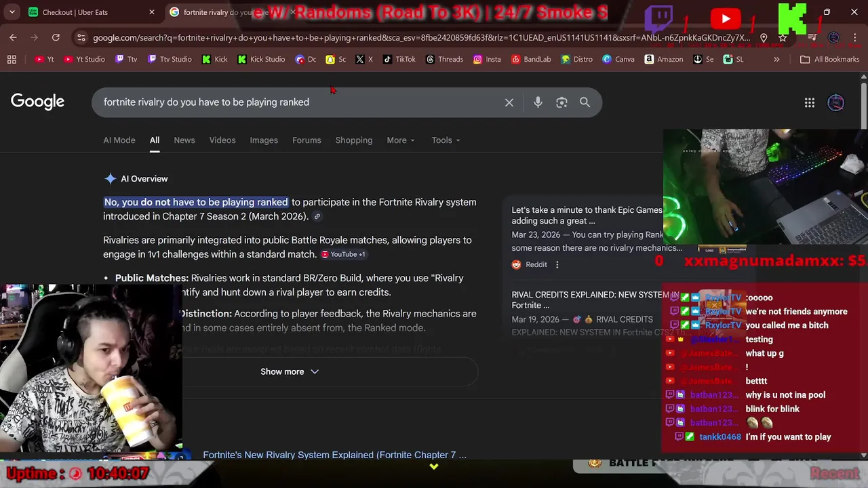Viewport: 868px width, 488px height.
Task: Open the Insta bookmark
Action: (487, 59)
